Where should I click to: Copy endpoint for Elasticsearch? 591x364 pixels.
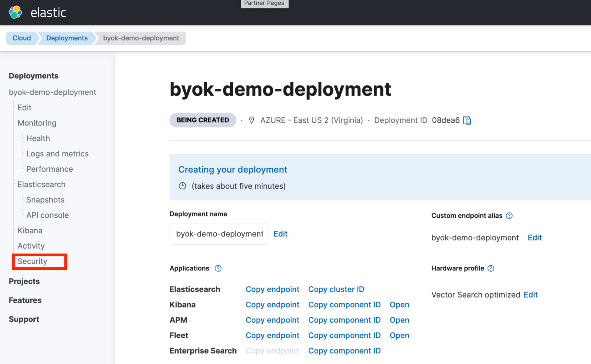tap(273, 289)
